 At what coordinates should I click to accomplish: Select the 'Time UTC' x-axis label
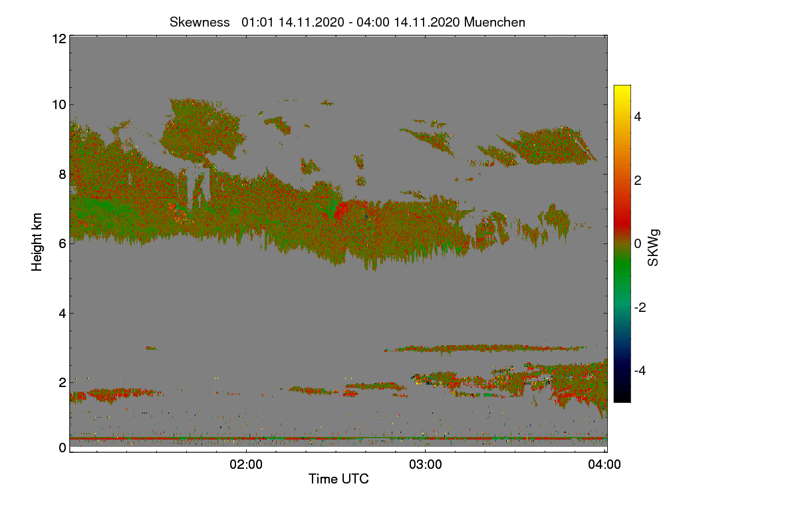click(338, 479)
